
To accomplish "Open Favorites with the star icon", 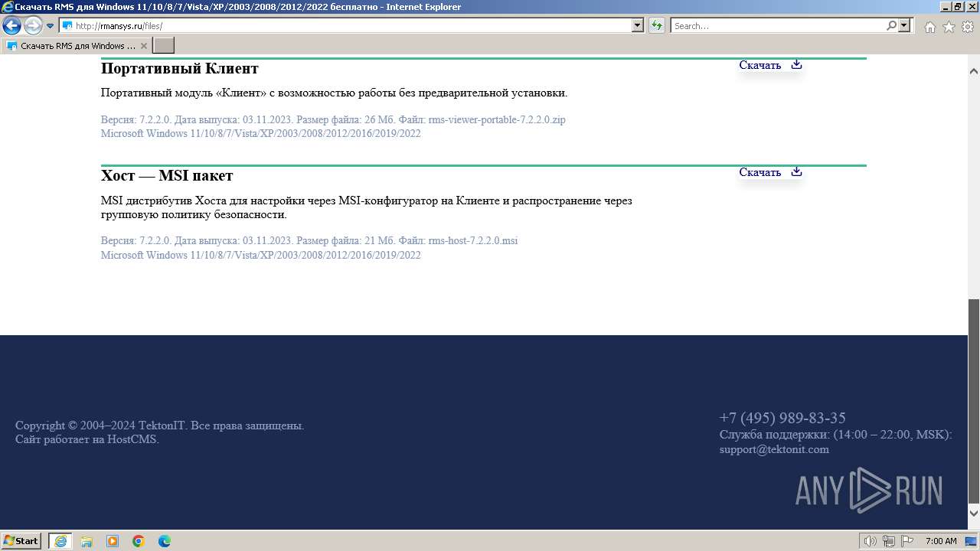I will click(x=949, y=27).
